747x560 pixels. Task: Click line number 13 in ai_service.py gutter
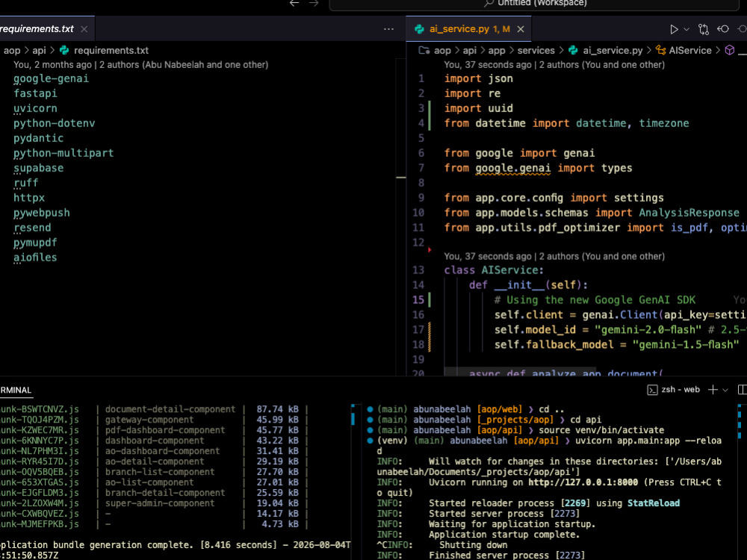418,270
